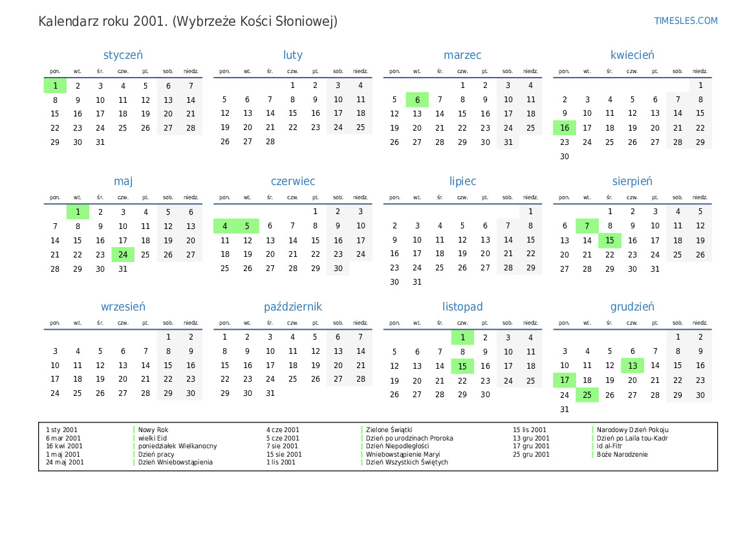This screenshot has height=535, width=756.
Task: Select highlighted January 1 holiday cell
Action: tap(55, 85)
